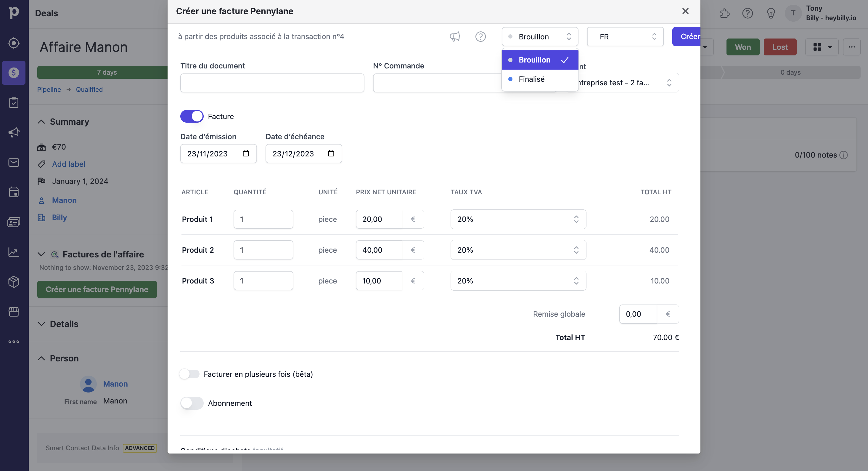The image size is (868, 471).
Task: Expand the Factures de l'affaire section
Action: coord(41,254)
